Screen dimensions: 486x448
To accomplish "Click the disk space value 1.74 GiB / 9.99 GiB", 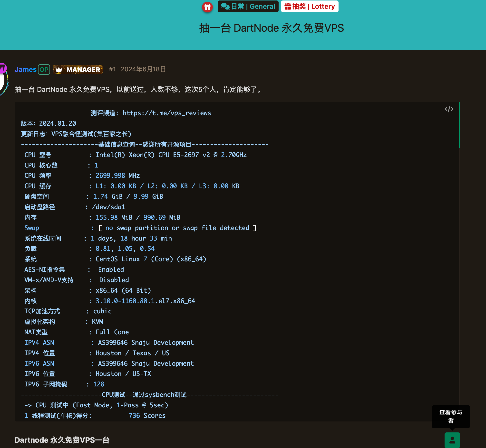I will pyautogui.click(x=128, y=196).
